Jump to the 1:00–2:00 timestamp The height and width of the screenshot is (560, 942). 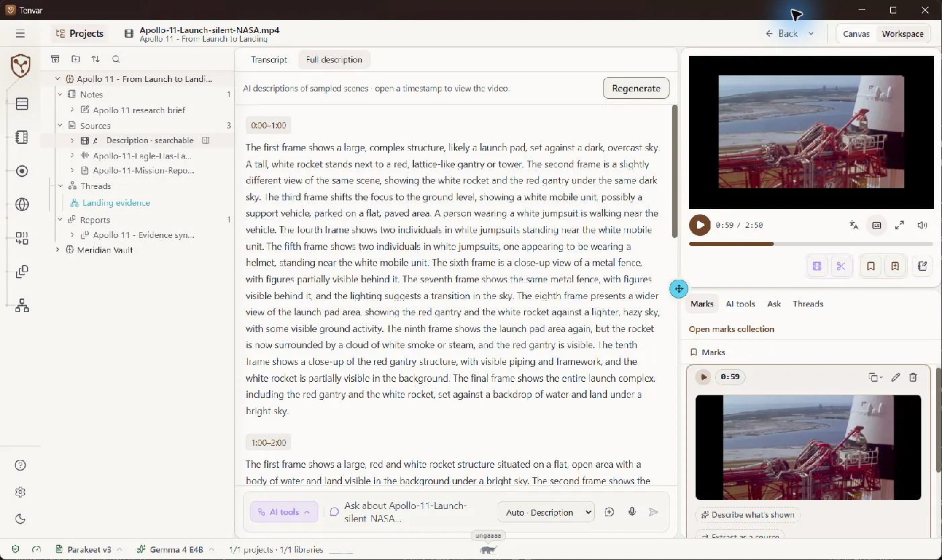268,442
